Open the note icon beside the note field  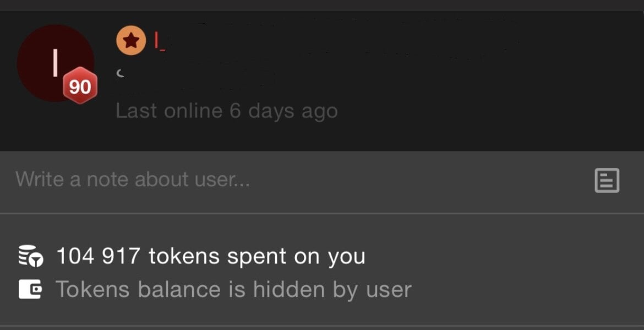pyautogui.click(x=607, y=180)
